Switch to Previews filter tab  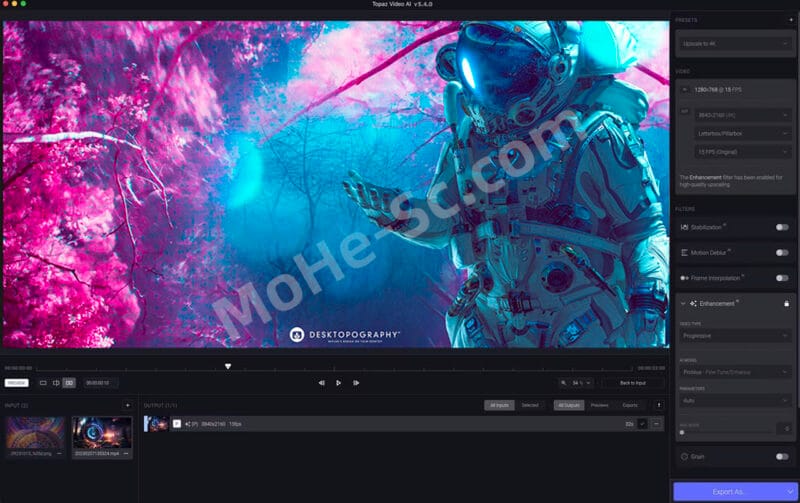[599, 406]
